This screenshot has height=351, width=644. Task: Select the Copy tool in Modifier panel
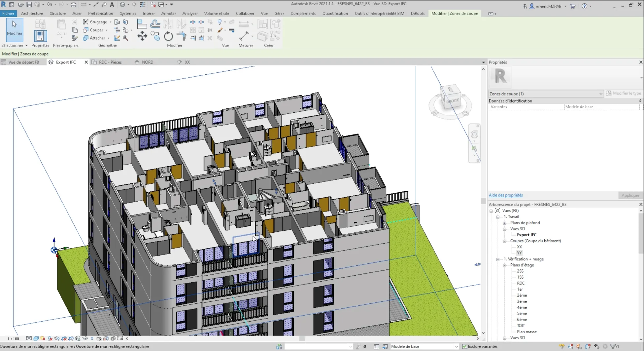pos(155,36)
